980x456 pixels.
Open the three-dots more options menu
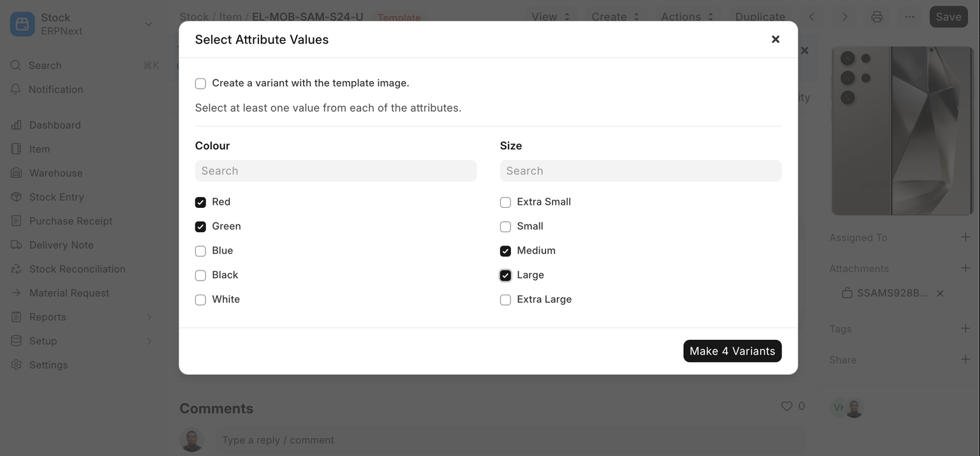point(909,17)
